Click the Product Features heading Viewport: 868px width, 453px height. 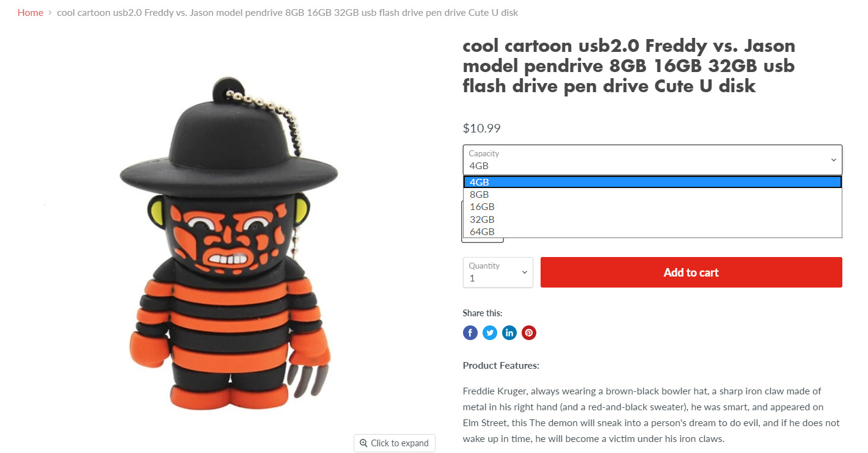pos(501,366)
